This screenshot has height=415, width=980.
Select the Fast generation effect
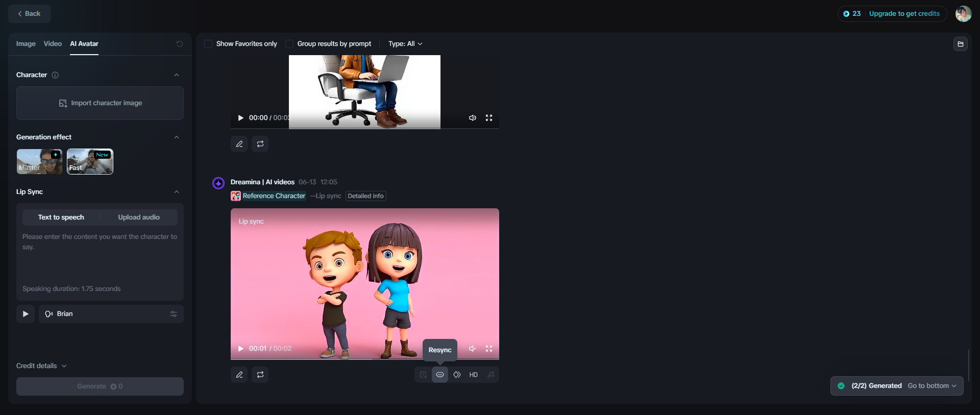click(x=90, y=161)
